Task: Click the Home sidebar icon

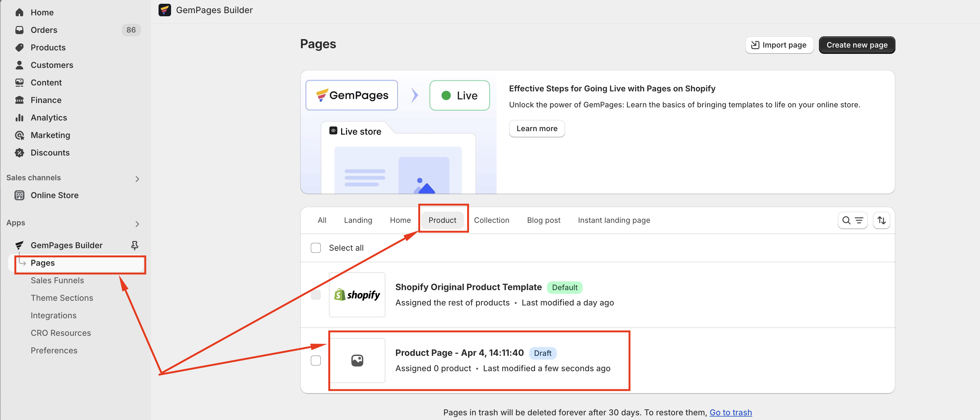Action: point(19,12)
